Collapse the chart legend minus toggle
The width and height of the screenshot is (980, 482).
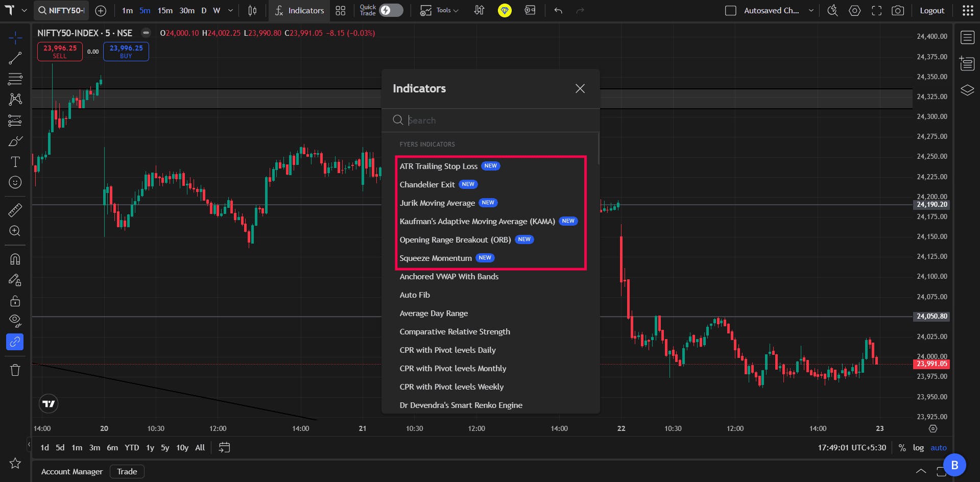[146, 33]
